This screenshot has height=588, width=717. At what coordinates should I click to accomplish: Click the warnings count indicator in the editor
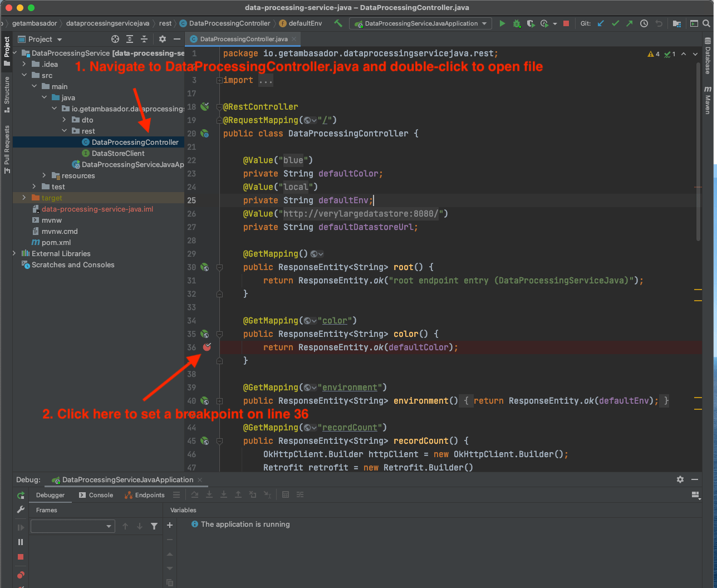[654, 54]
